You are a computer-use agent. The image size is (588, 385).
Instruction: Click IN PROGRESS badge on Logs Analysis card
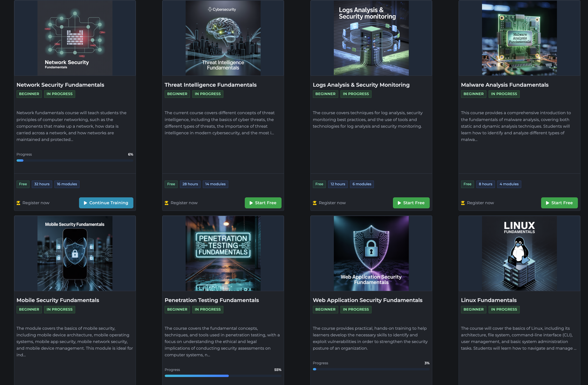[356, 94]
